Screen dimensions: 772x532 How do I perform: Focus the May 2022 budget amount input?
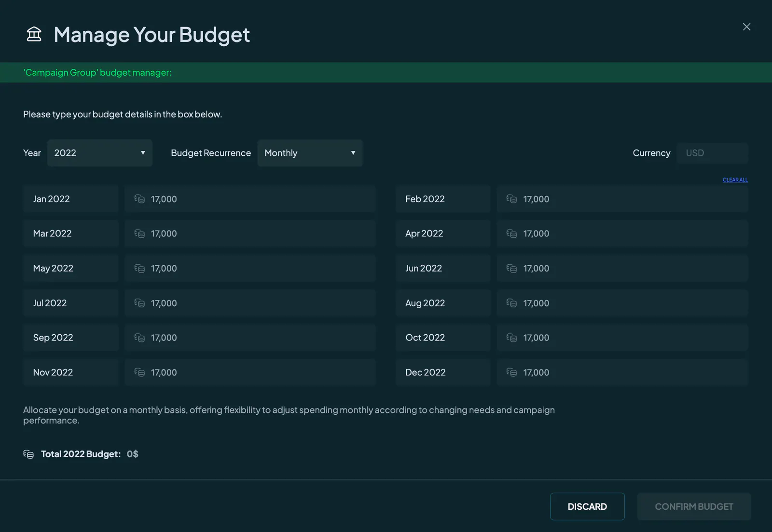tap(250, 268)
